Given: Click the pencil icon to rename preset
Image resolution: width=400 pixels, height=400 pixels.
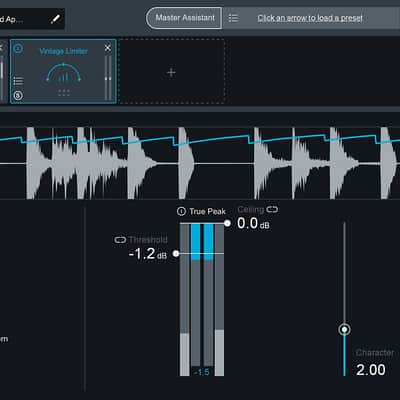Looking at the screenshot, I should point(56,19).
